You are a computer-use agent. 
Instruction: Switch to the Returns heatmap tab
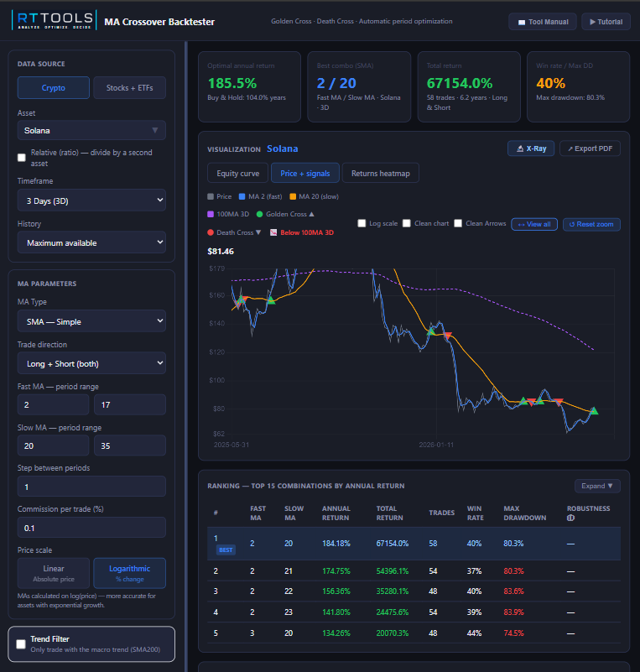tap(381, 173)
